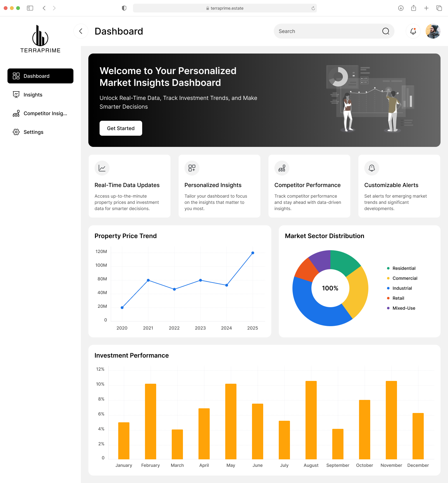Click the August bar in Investment Performance

(311, 420)
